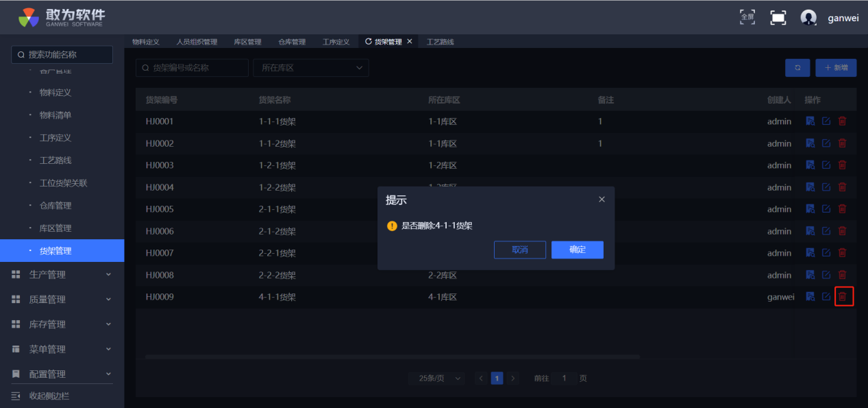Delete shelf HJ0009 with trash icon
Viewport: 868px width, 408px height.
pos(843,297)
